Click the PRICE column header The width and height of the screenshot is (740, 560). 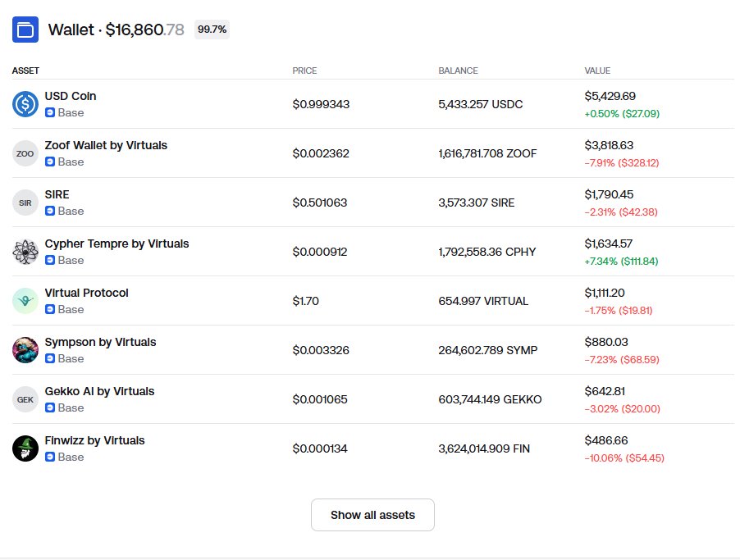tap(304, 71)
